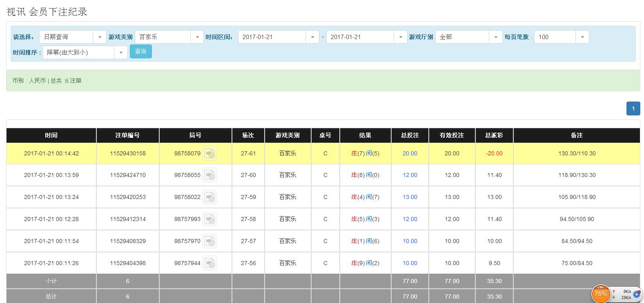Click total bet amount 20.00 link
The height and width of the screenshot is (303, 644).
point(410,154)
